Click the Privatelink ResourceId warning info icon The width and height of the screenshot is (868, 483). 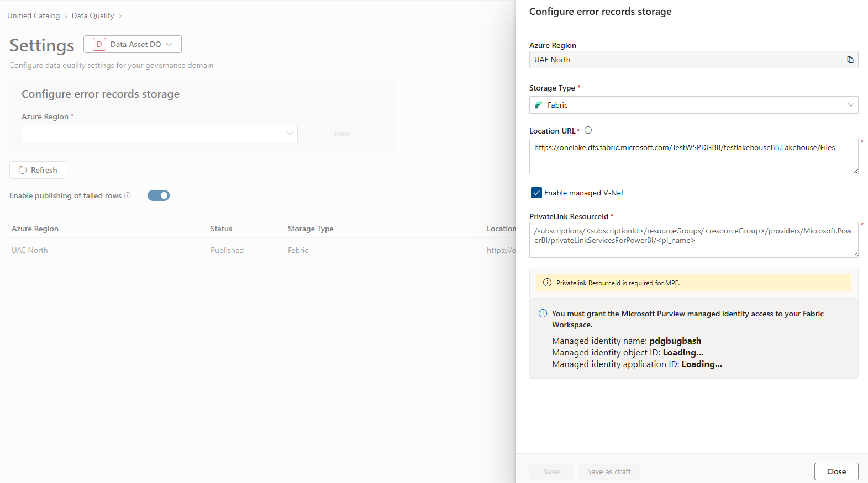[547, 283]
